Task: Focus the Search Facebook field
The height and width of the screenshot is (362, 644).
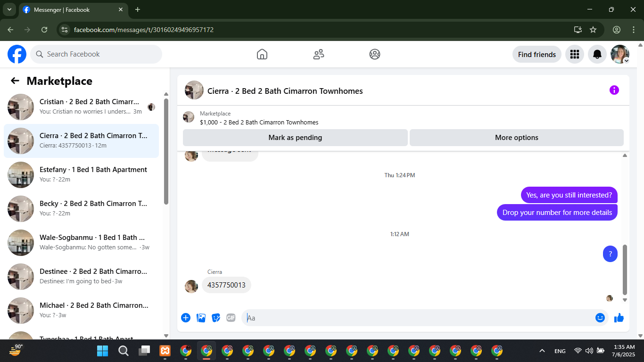Action: 96,54
